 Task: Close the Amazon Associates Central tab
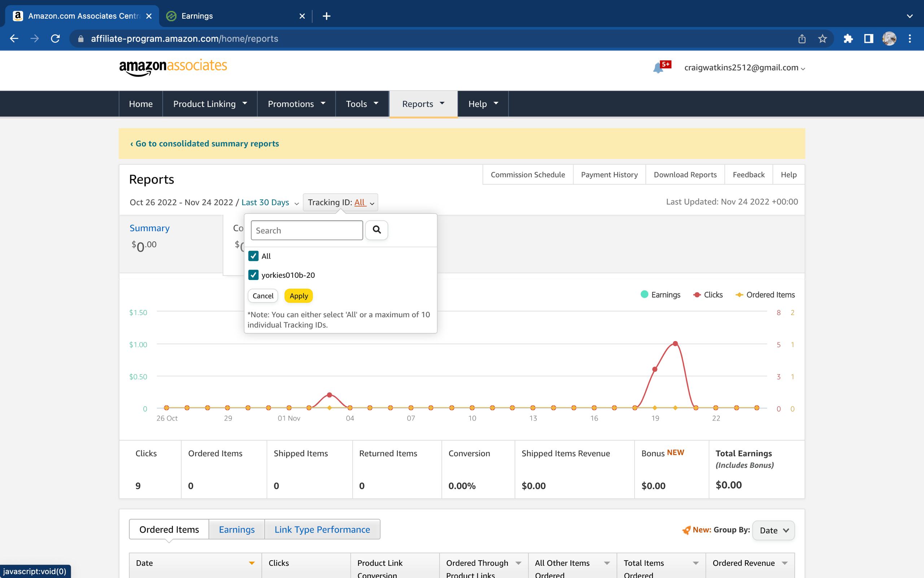tap(149, 16)
